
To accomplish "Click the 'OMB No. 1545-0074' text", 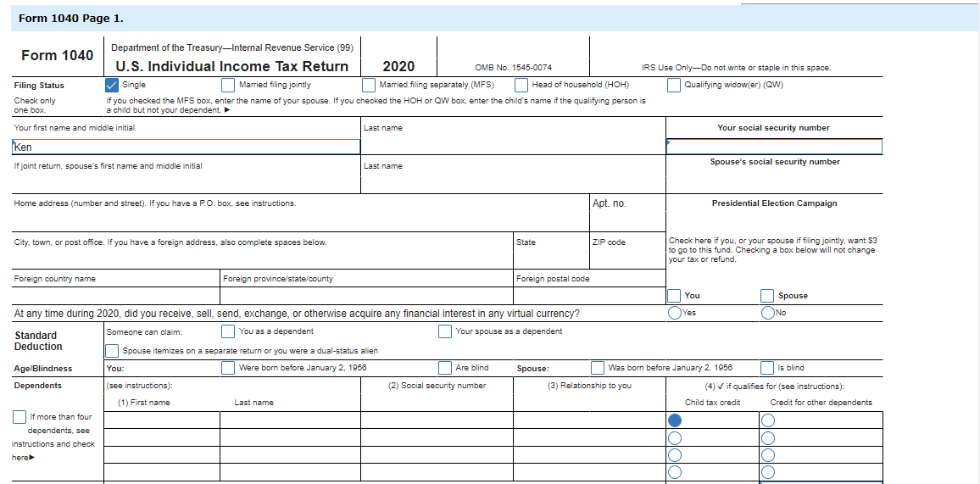I will (513, 68).
